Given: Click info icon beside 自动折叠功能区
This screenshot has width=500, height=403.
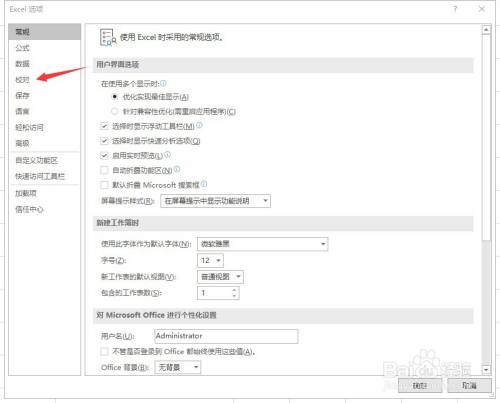Looking at the screenshot, I should [177, 169].
